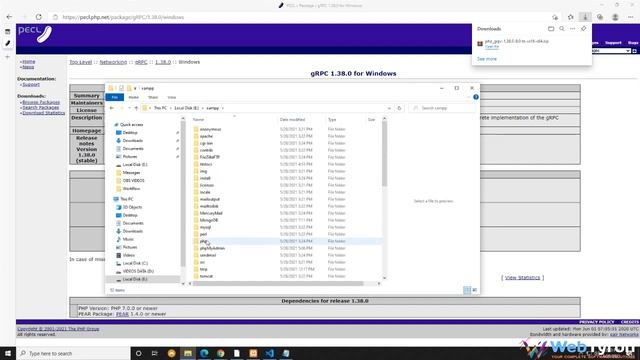
Task: Open the Top Level breadcrumb link
Action: coord(80,62)
